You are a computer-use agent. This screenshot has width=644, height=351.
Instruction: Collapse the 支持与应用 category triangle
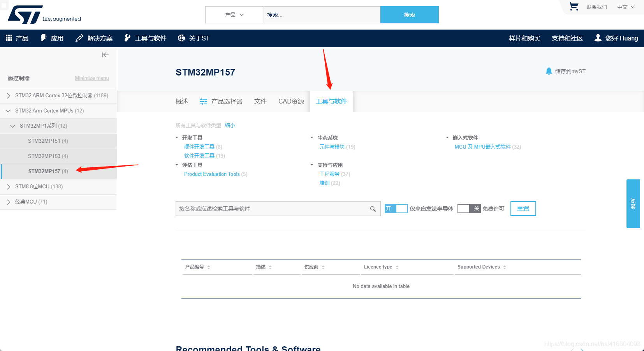tap(312, 165)
